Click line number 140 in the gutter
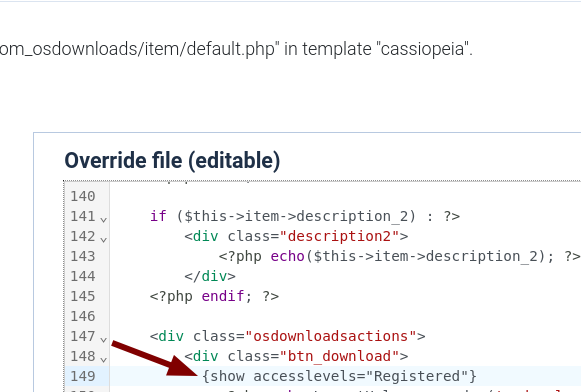Image resolution: width=581 pixels, height=392 pixels. click(x=83, y=196)
